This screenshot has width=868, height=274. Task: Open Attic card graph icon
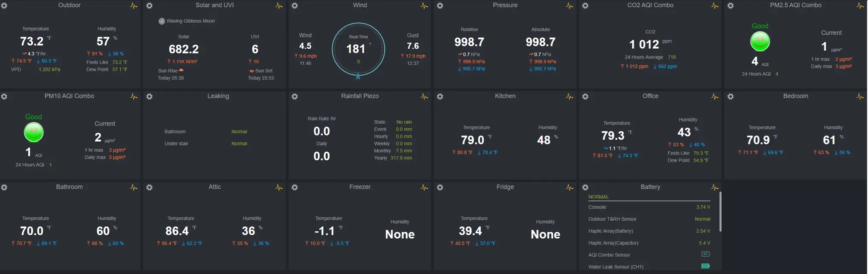pos(279,187)
